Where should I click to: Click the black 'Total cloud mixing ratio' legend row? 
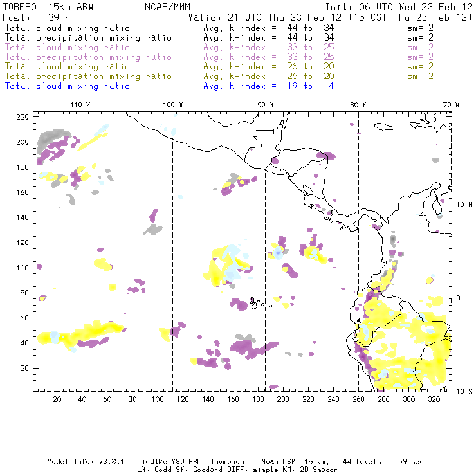(219, 28)
